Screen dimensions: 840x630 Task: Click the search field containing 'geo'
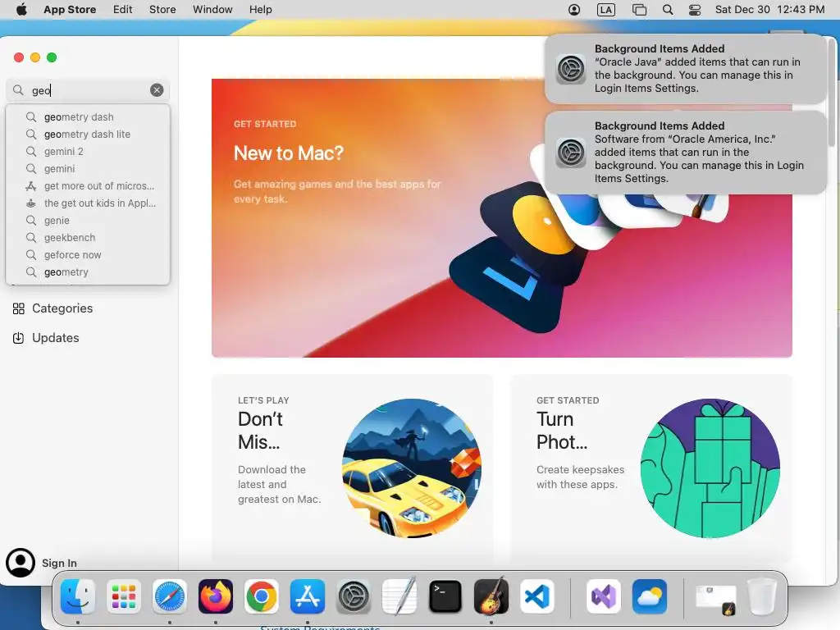(88, 90)
